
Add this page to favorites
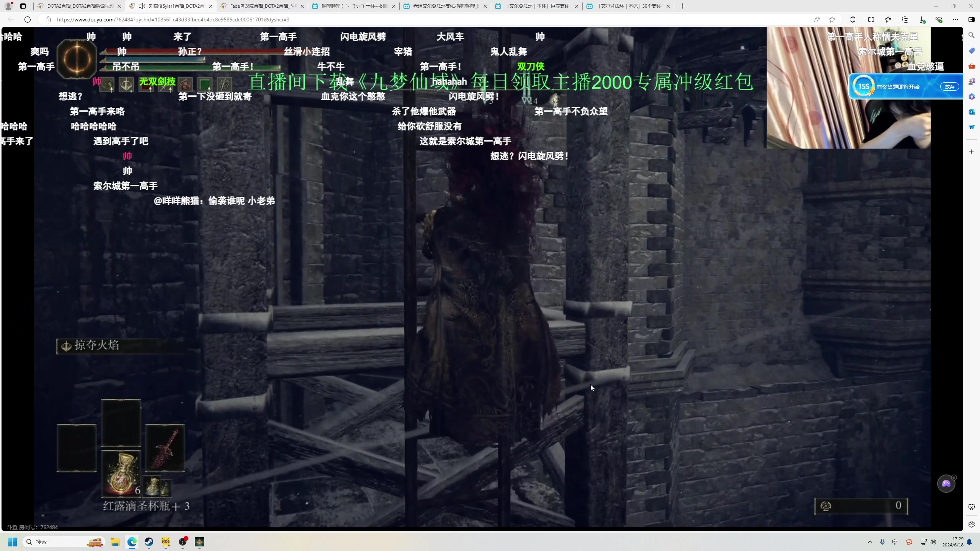coord(832,20)
